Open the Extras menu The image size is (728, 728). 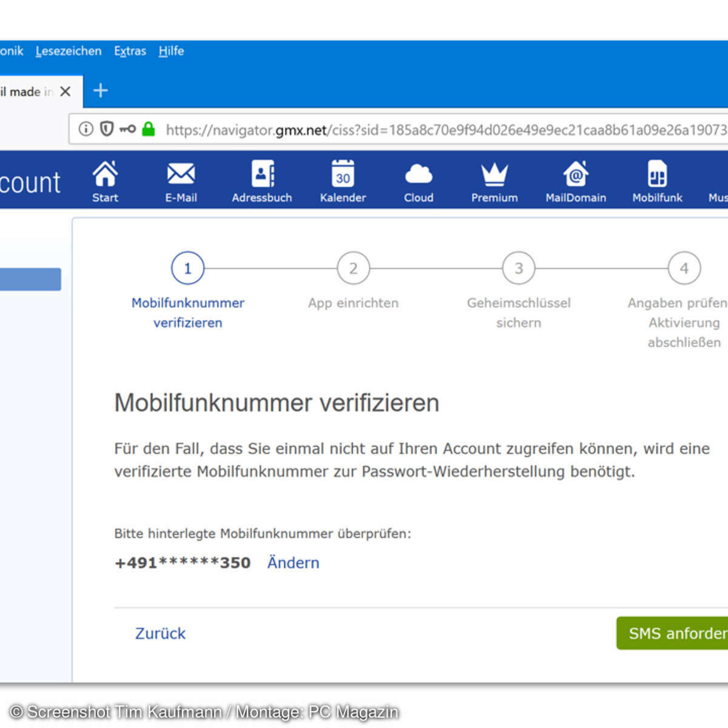(130, 51)
